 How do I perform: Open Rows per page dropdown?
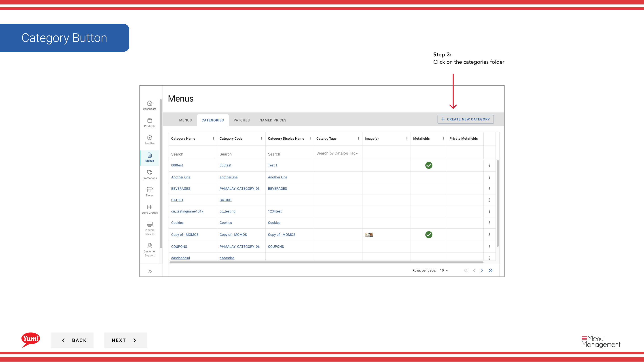coord(444,270)
